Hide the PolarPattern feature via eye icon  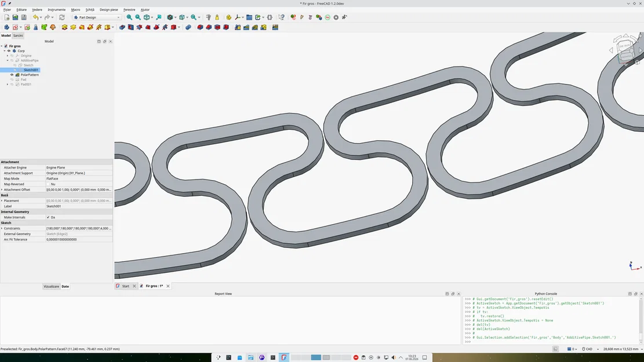coord(12,75)
